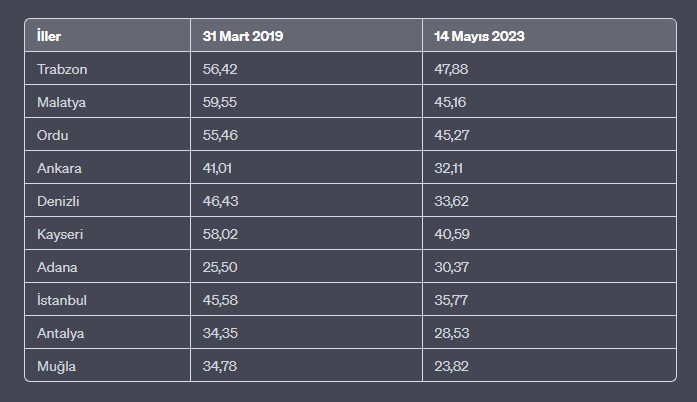This screenshot has width=697, height=402.
Task: Click Malatya's 59,55 value
Action: pos(220,101)
